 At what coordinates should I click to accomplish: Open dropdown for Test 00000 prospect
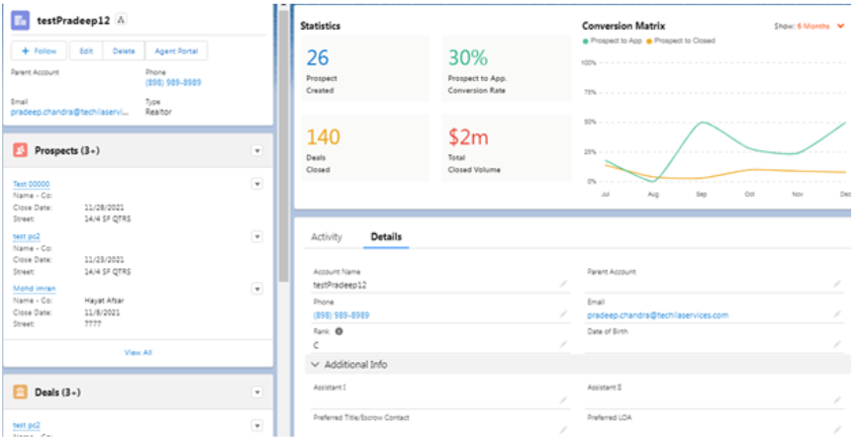[257, 184]
